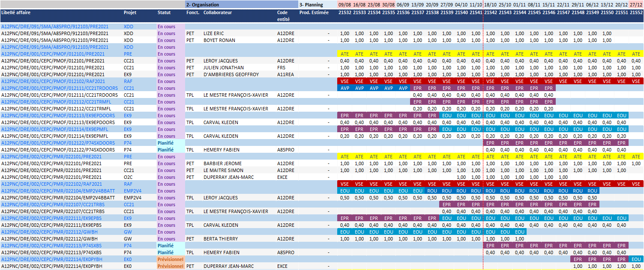Click the 21S36 week header

click(403, 12)
